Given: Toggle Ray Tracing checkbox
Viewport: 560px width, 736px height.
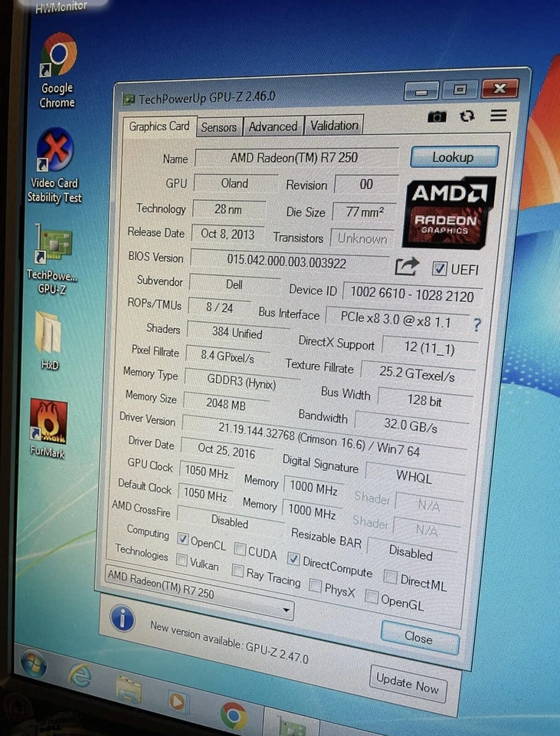Looking at the screenshot, I should point(237,570).
